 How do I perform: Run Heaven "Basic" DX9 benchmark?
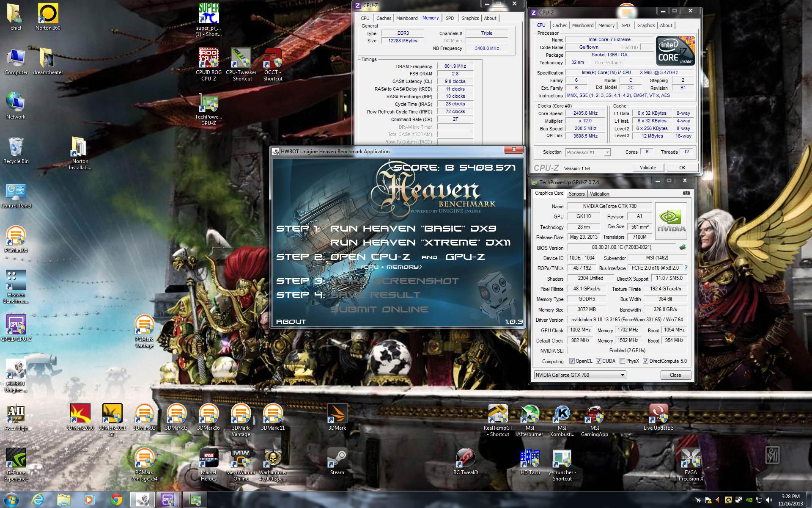pyautogui.click(x=413, y=229)
